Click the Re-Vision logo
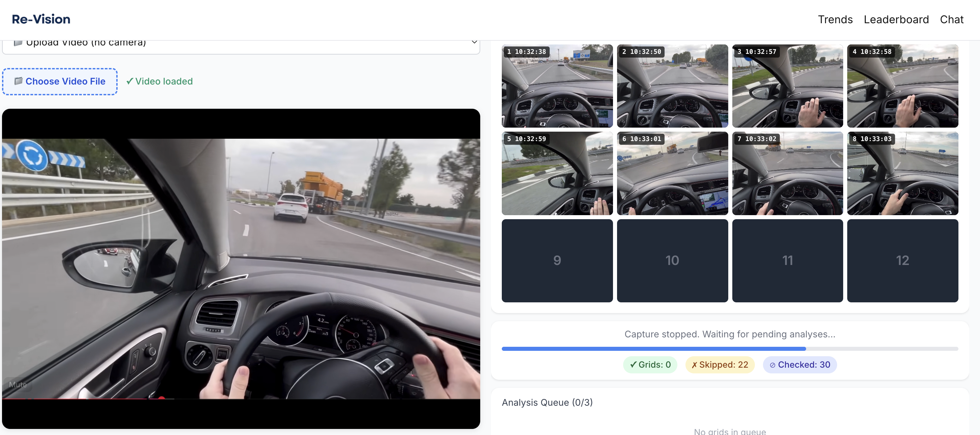This screenshot has width=980, height=435. coord(41,19)
